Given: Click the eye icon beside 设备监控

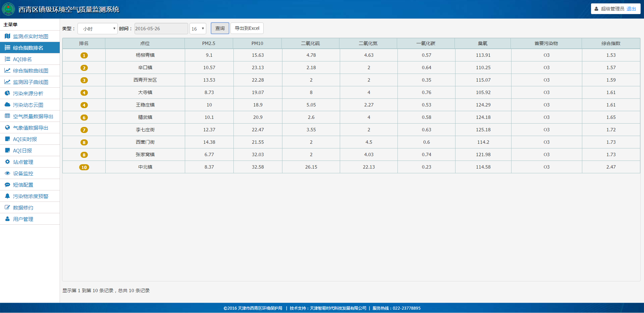Looking at the screenshot, I should (x=7, y=173).
